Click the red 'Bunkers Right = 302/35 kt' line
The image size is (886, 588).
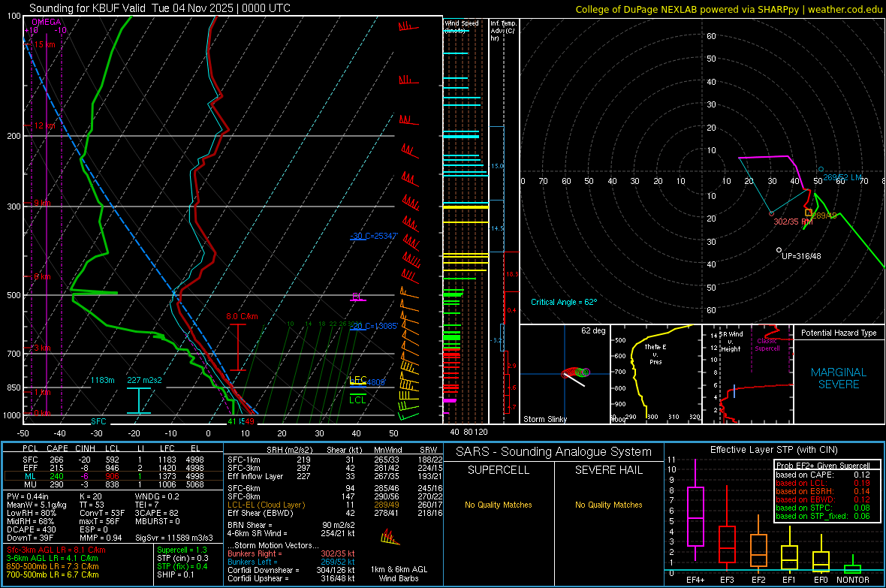(x=291, y=553)
